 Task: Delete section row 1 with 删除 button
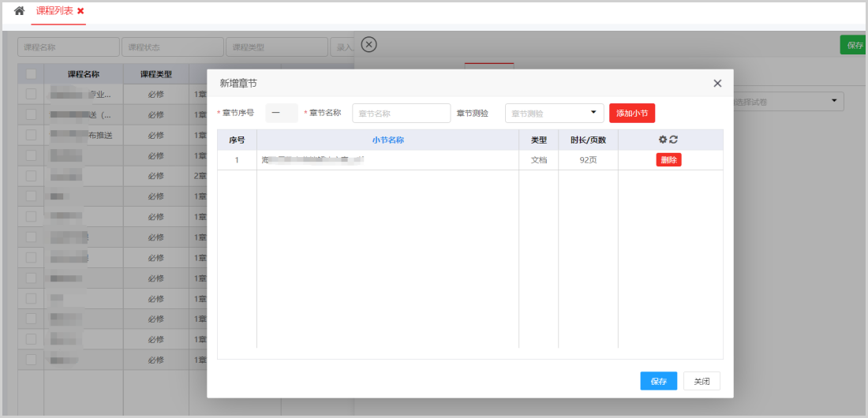click(668, 159)
